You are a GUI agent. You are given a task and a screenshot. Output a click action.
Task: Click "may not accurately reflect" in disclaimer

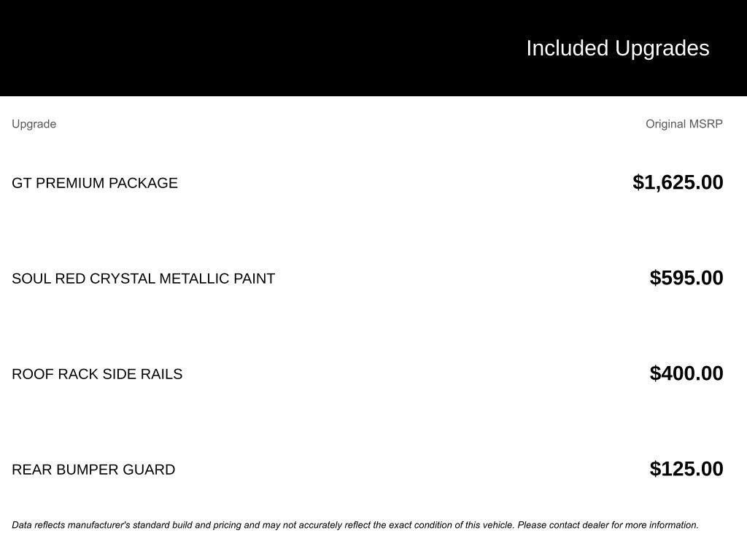[314, 525]
